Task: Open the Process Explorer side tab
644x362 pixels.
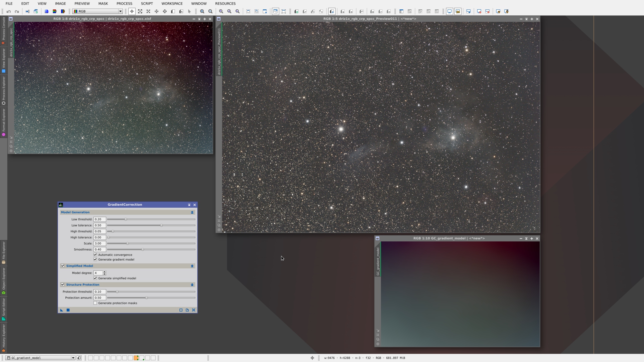Action: pos(4,91)
